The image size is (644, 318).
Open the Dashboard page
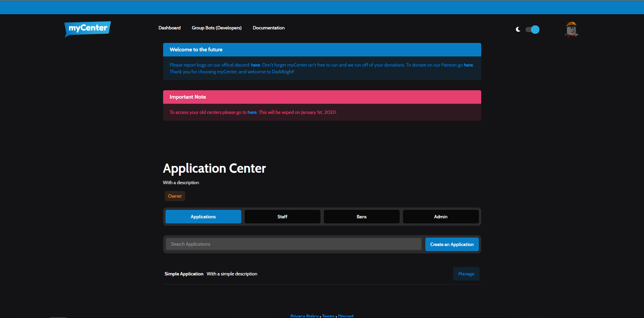pyautogui.click(x=169, y=28)
